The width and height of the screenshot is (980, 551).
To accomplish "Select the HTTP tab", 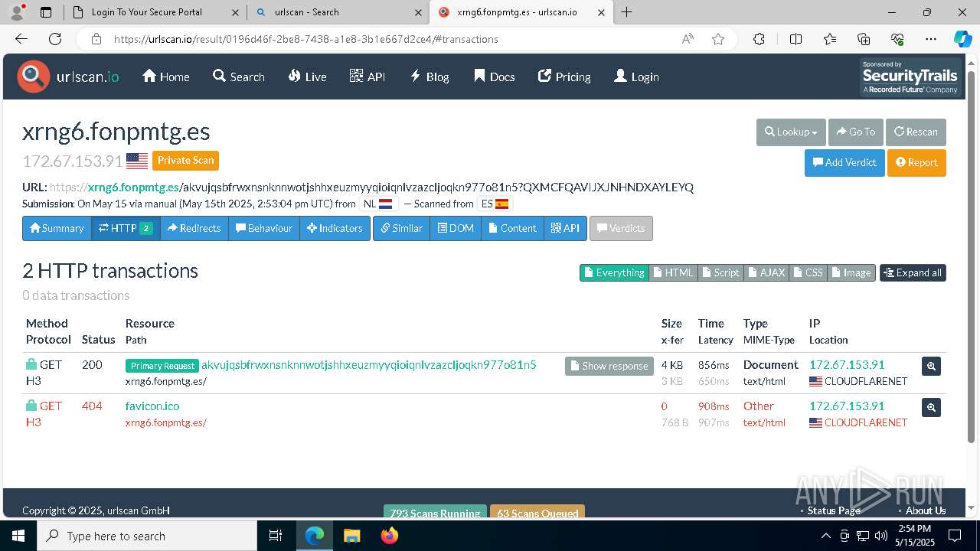I will coord(126,228).
